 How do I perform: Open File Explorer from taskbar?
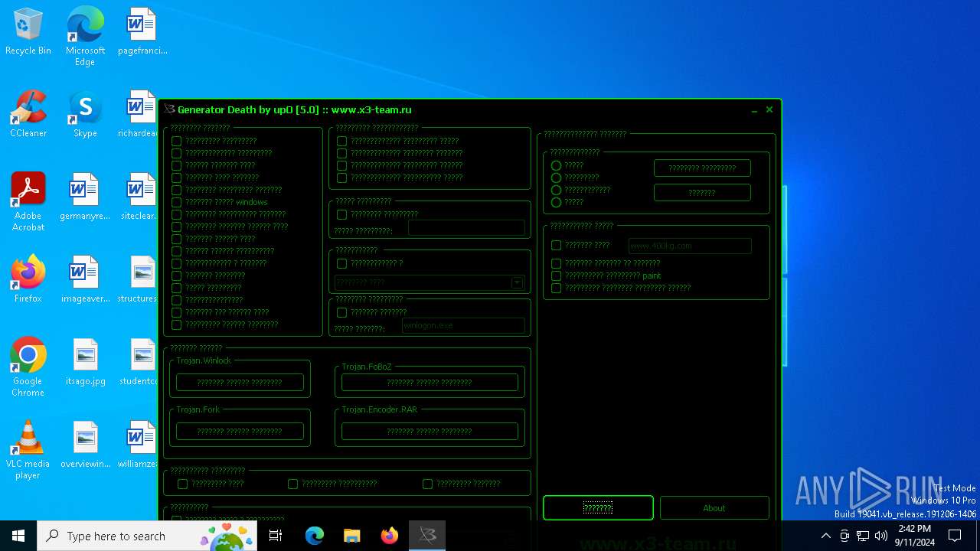pos(351,536)
